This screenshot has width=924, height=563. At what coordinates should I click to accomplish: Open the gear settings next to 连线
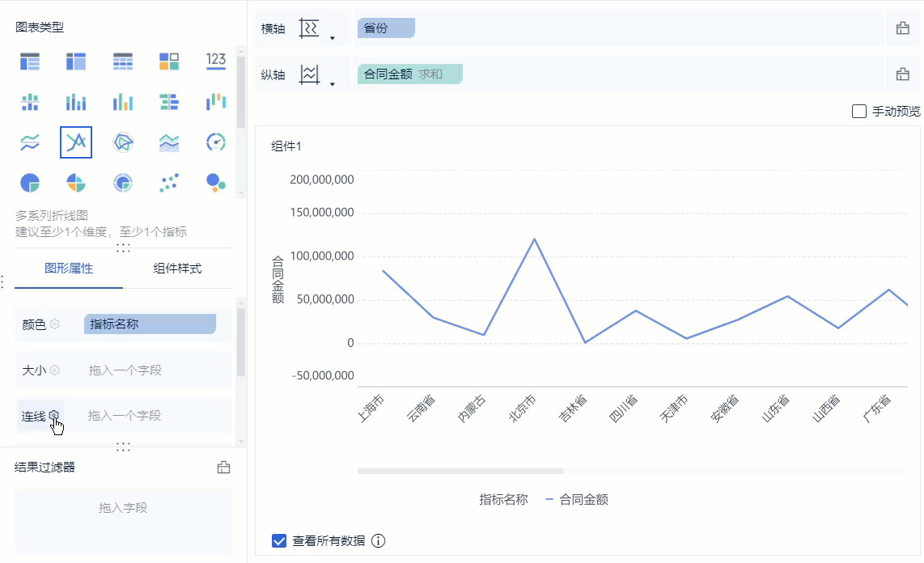tap(54, 416)
